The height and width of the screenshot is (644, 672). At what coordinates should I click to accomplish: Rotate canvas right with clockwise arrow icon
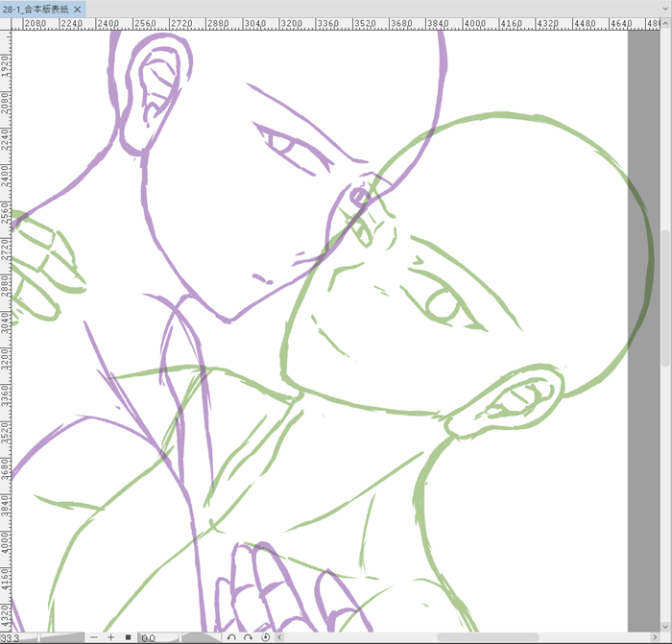tap(248, 637)
